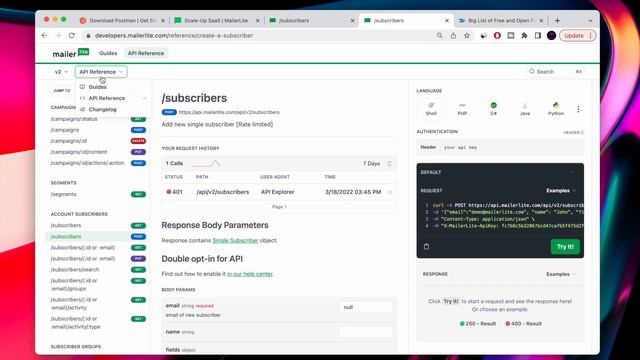
Task: Click the name body param input
Action: point(366,332)
